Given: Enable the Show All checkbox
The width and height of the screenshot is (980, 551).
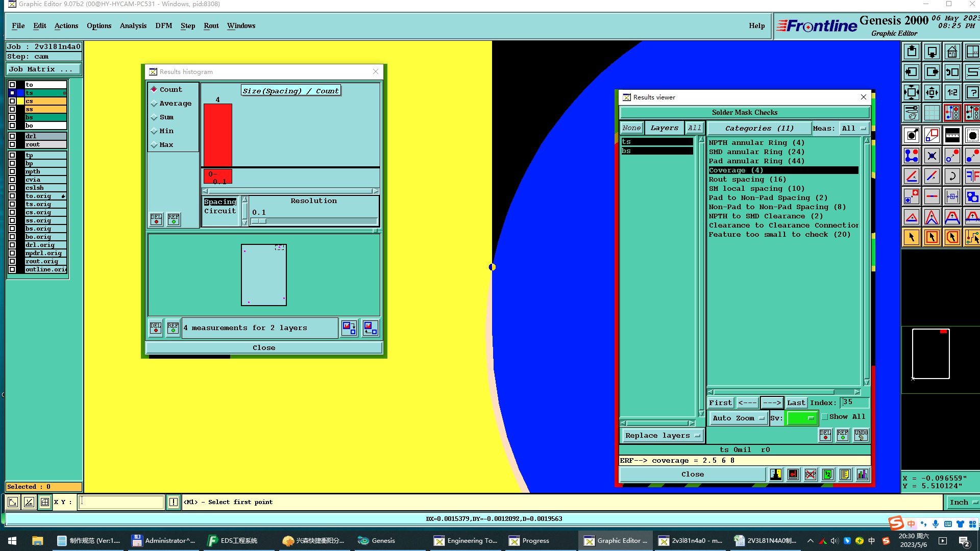Looking at the screenshot, I should [x=825, y=417].
